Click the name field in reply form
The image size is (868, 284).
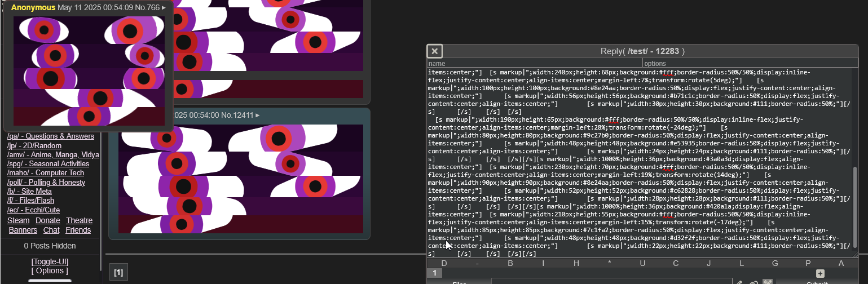534,64
